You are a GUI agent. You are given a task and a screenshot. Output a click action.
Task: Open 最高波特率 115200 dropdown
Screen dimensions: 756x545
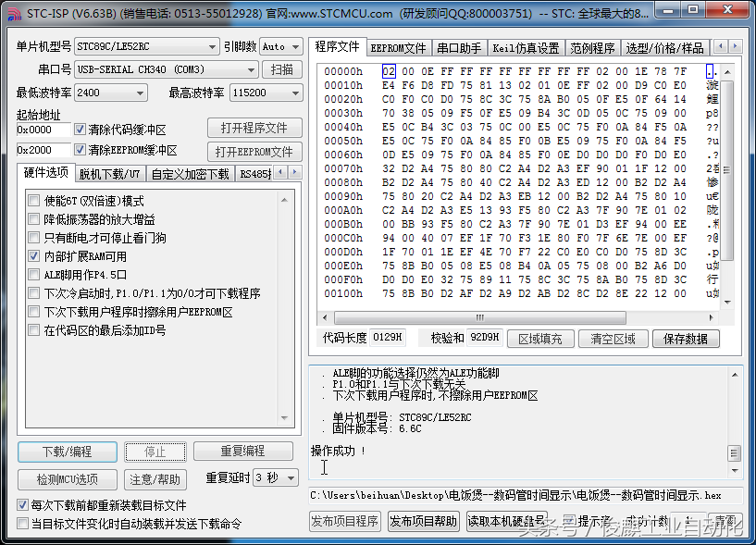pos(266,93)
